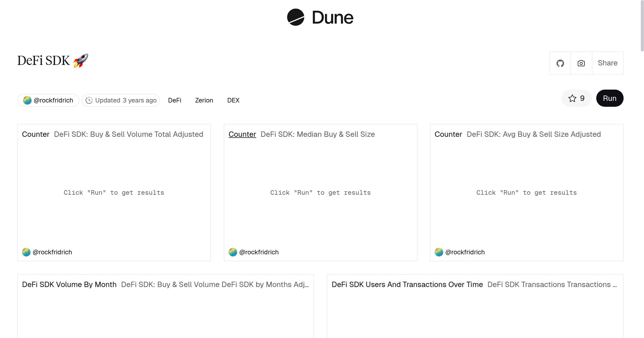The image size is (644, 338).
Task: Click avatar in Median Buy & Sell card
Action: click(233, 252)
